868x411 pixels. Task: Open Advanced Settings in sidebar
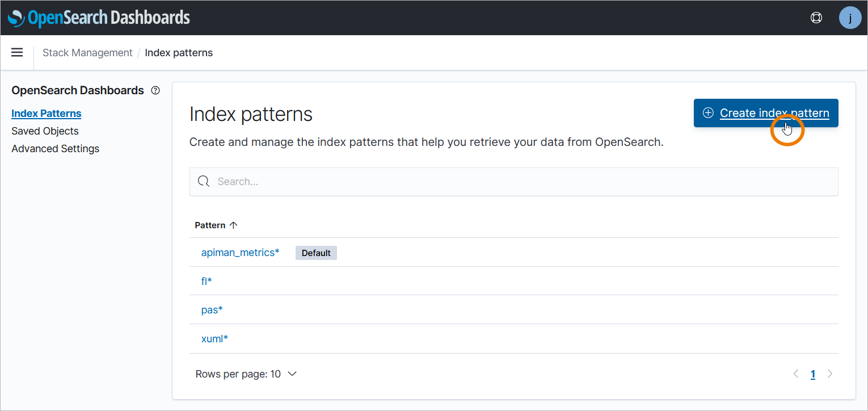tap(55, 149)
